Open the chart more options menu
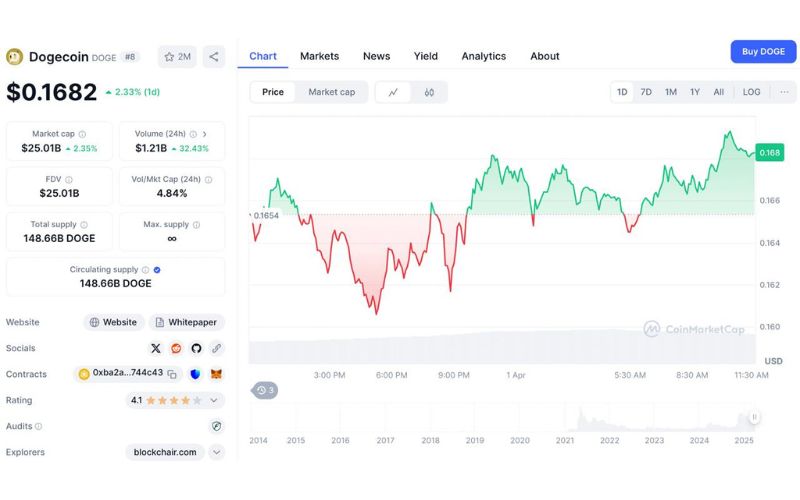The width and height of the screenshot is (800, 500). click(x=784, y=92)
